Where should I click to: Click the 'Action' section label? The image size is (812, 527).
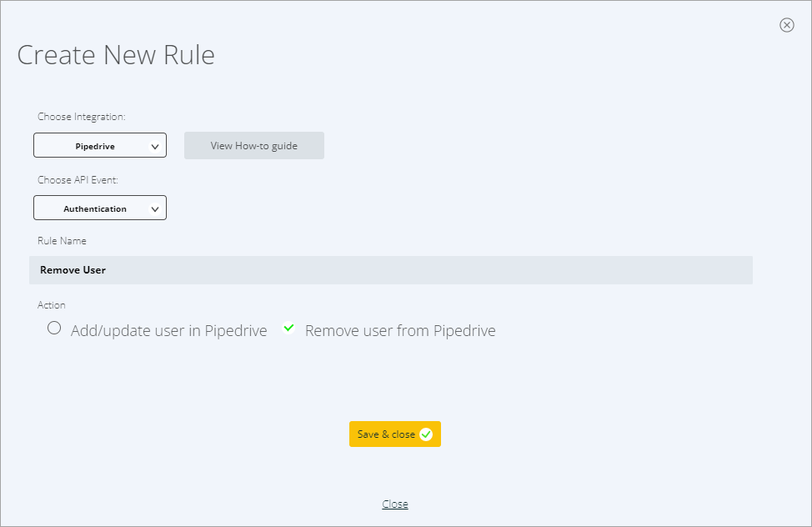click(51, 305)
